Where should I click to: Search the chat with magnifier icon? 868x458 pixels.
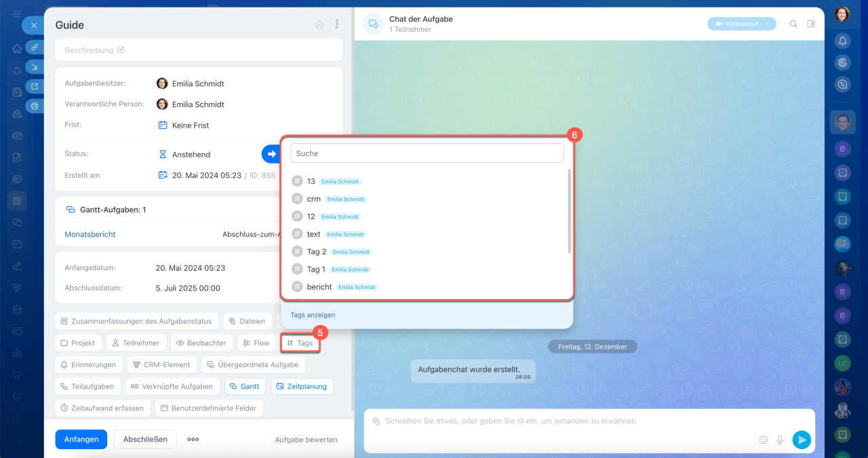(793, 24)
